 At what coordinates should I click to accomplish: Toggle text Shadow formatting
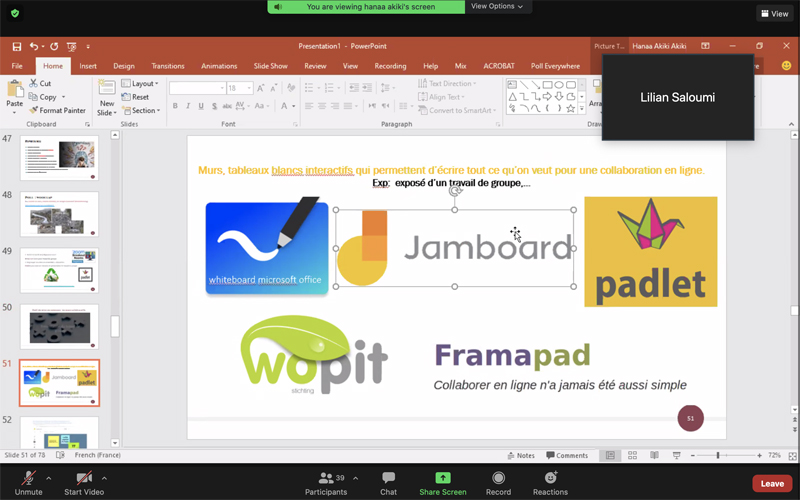tap(214, 106)
